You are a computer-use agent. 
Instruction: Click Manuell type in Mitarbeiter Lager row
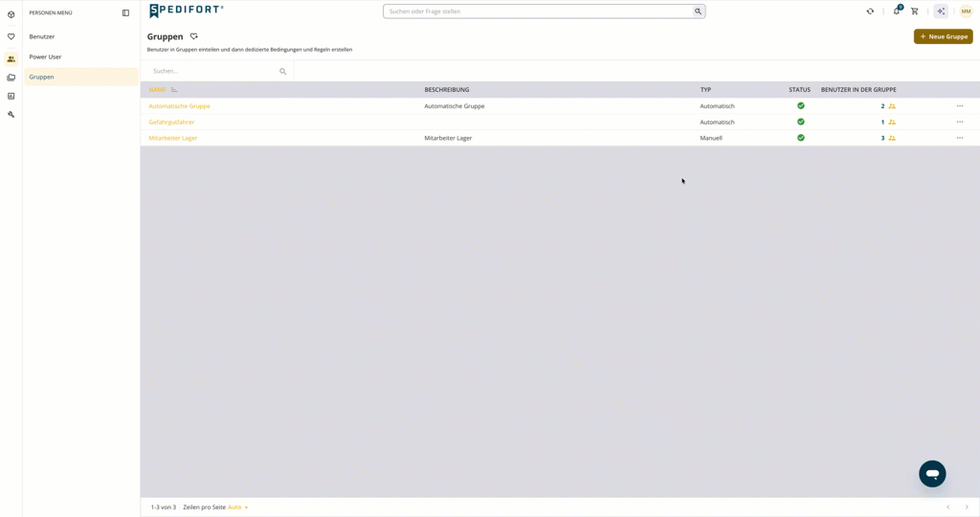pyautogui.click(x=711, y=138)
